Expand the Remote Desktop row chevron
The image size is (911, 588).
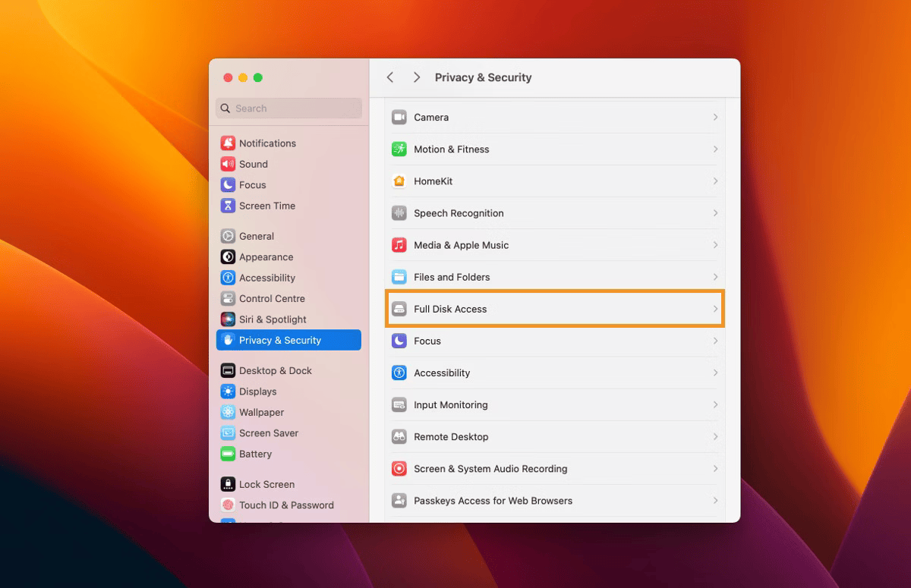click(x=715, y=437)
